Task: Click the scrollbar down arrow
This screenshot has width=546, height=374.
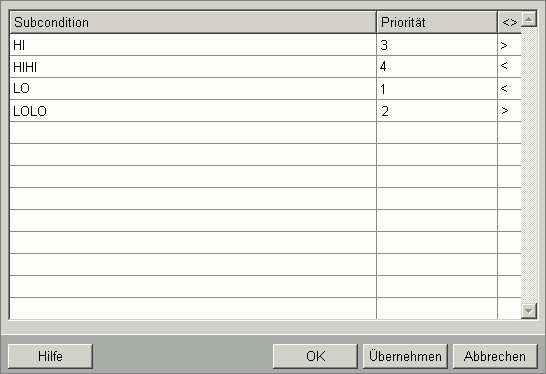Action: [529, 311]
